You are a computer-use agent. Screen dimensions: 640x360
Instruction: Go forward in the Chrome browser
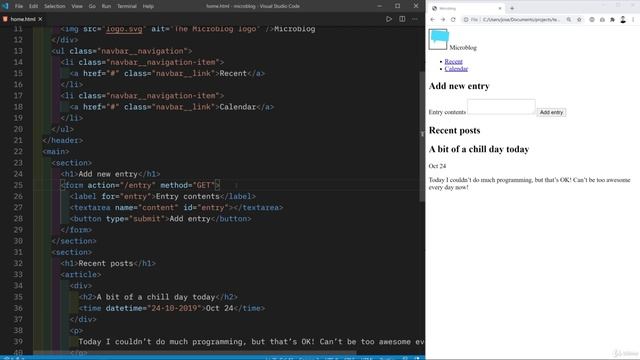pos(443,20)
